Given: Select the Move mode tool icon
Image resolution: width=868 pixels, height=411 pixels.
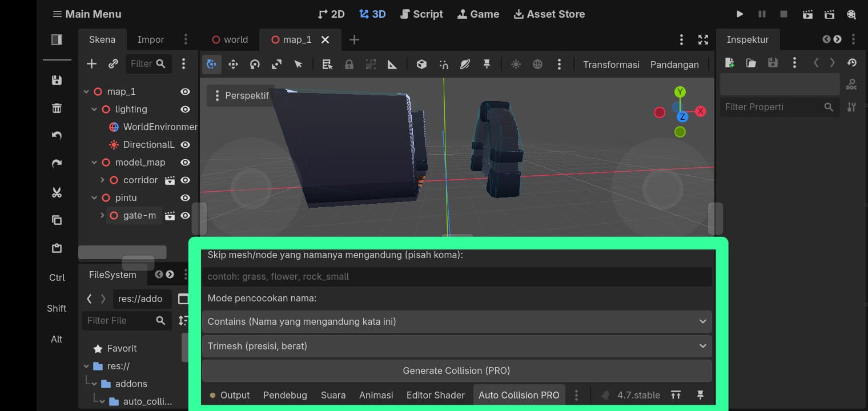Looking at the screenshot, I should coord(233,65).
